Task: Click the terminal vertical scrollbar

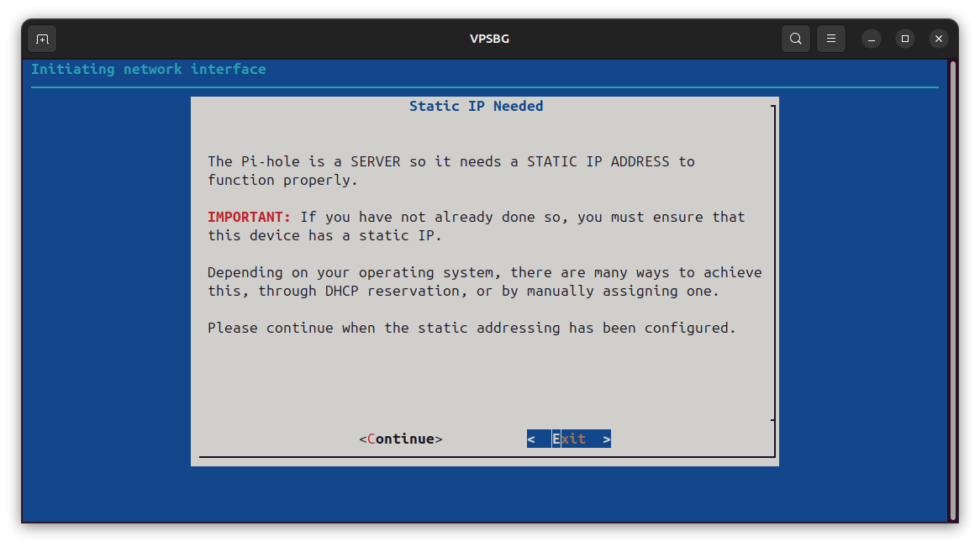Action: 953,291
